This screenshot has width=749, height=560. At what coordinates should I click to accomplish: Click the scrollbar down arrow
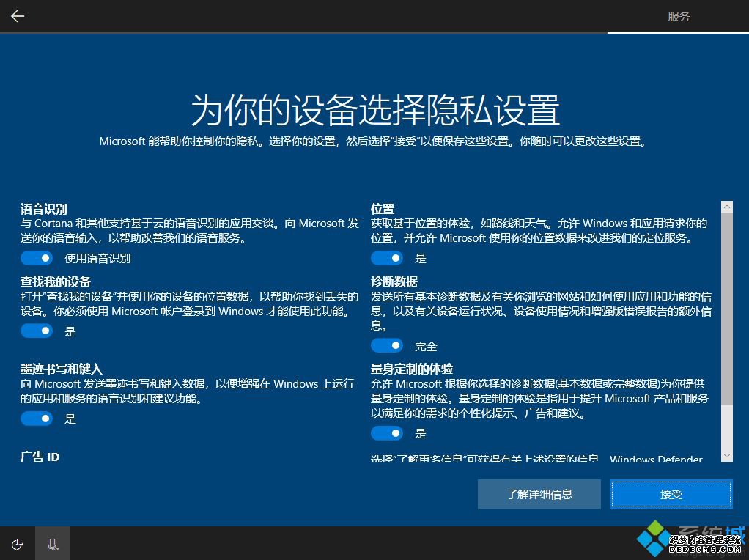point(726,456)
